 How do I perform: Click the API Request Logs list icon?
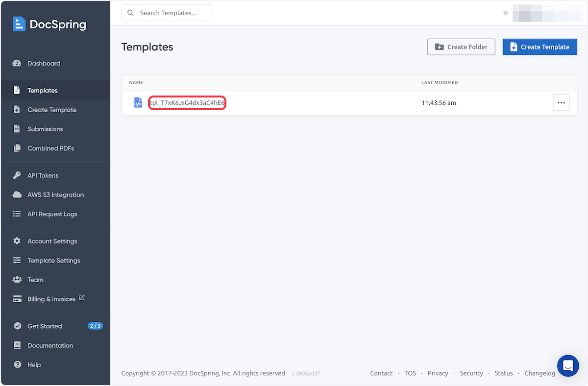pos(17,214)
